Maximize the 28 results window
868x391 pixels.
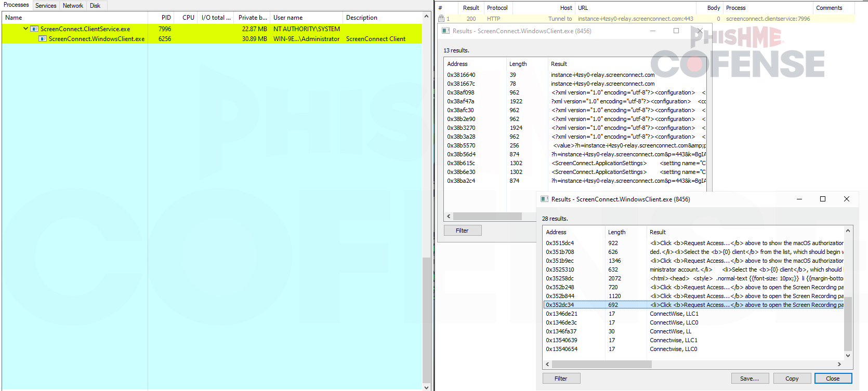[823, 199]
